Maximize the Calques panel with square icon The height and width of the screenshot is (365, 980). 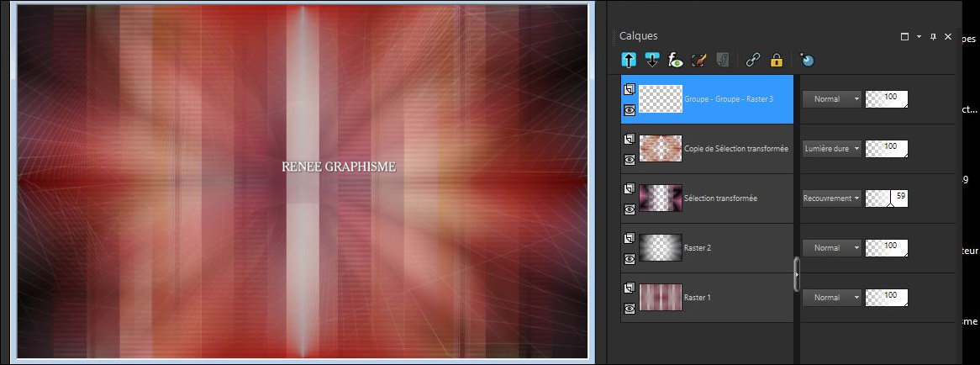(904, 37)
